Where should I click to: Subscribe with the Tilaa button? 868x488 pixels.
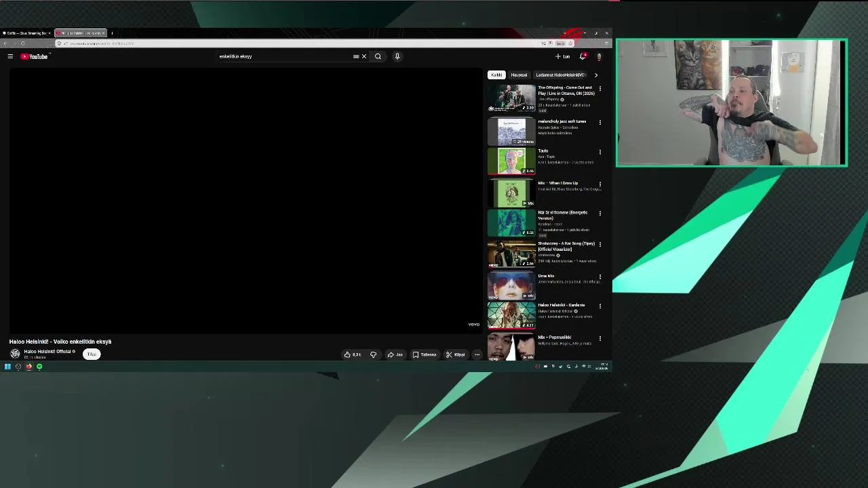pos(92,354)
